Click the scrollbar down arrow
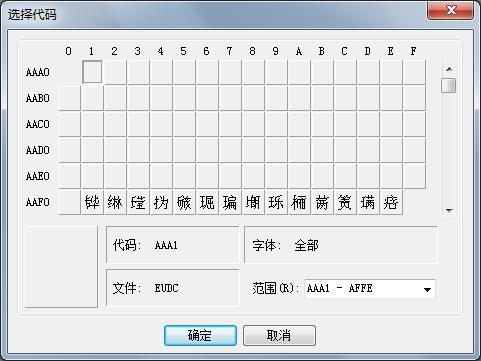The image size is (481, 361). click(449, 210)
